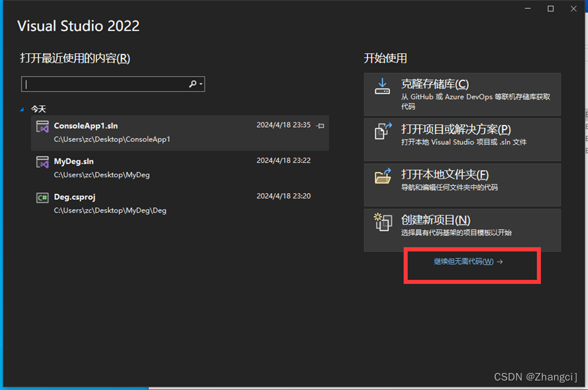Select 打开项目或解决方案(P)
Viewport: 588px width, 390px height.
pos(462,139)
